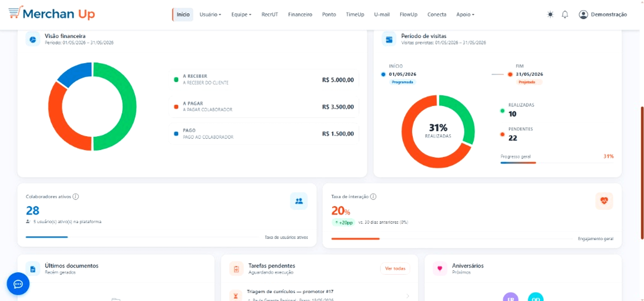Open the Apoio dropdown menu
This screenshot has width=644, height=301.
coord(465,14)
